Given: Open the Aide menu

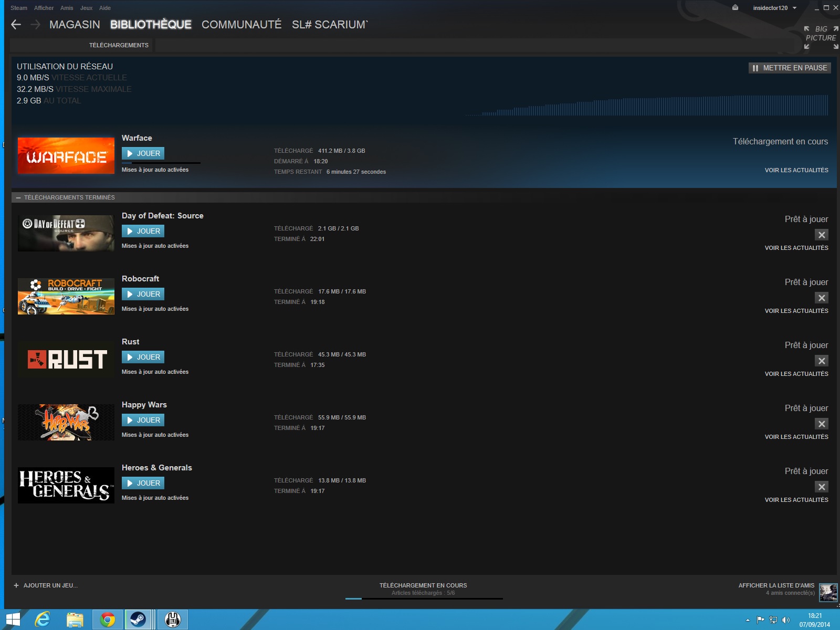Looking at the screenshot, I should [105, 8].
